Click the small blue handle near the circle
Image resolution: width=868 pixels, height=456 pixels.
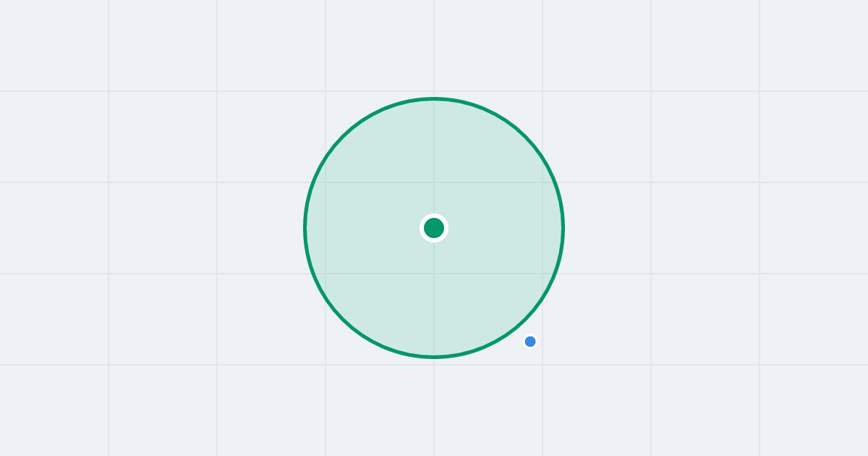pos(530,342)
